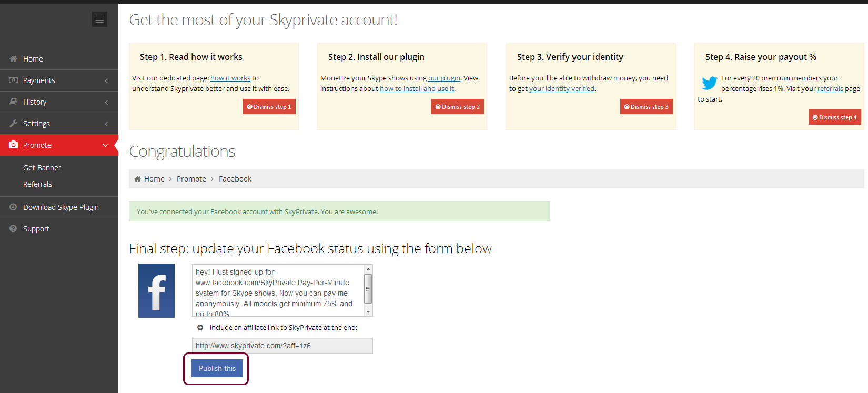Open Download Skype Plugin sidebar item
The height and width of the screenshot is (393, 868).
pyautogui.click(x=59, y=207)
